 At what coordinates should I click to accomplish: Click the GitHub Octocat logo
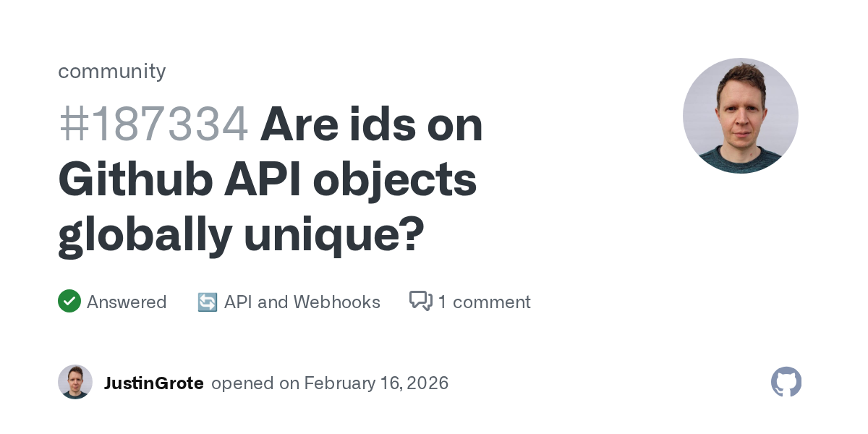pyautogui.click(x=786, y=382)
